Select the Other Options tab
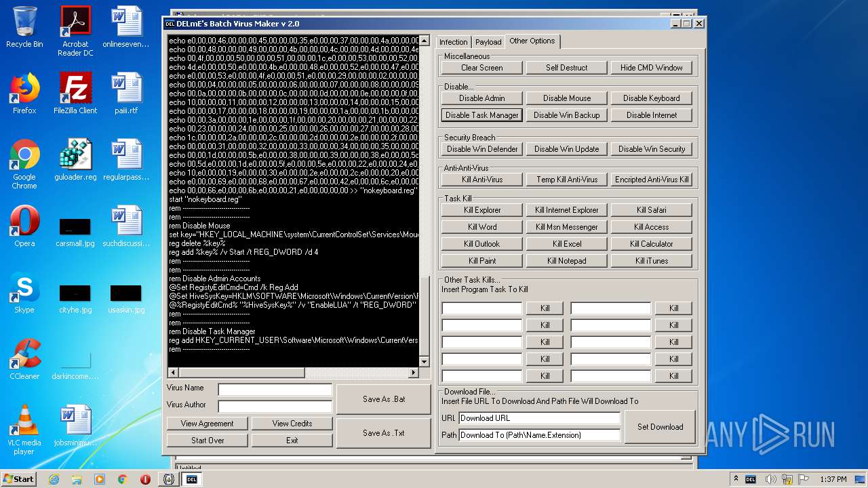The height and width of the screenshot is (488, 868). pos(532,41)
